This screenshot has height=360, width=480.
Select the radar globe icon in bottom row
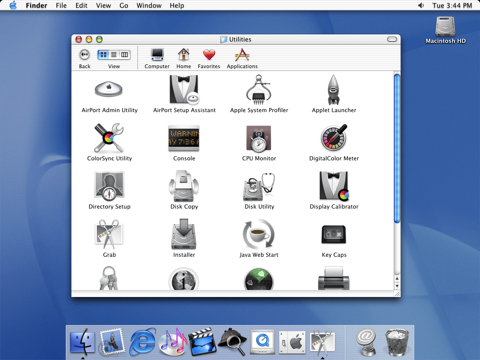[259, 279]
